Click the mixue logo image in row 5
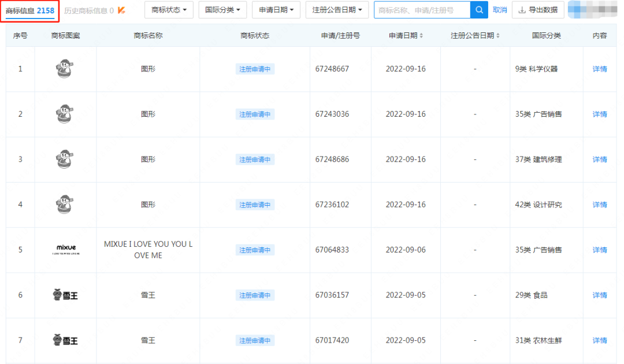 click(66, 250)
